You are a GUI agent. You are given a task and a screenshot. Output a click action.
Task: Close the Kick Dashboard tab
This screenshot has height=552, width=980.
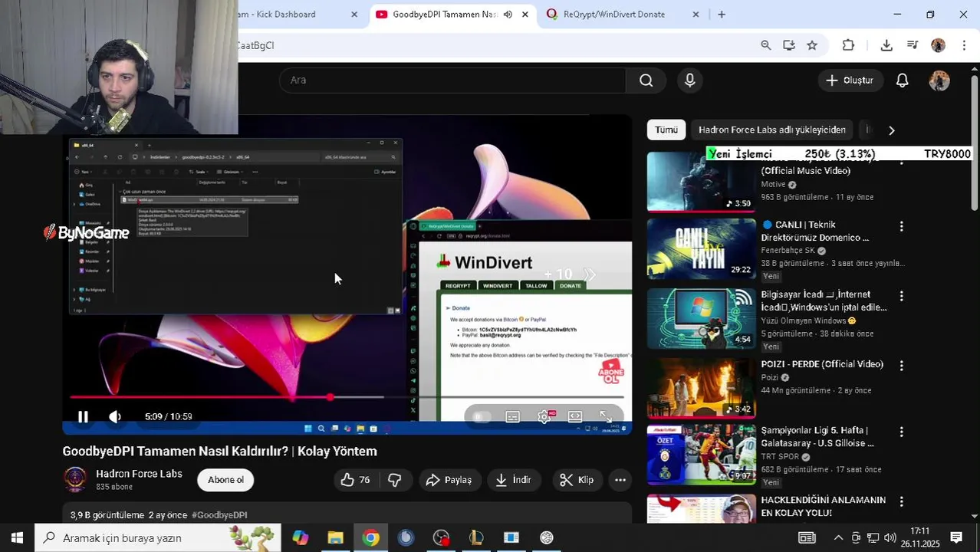354,14
